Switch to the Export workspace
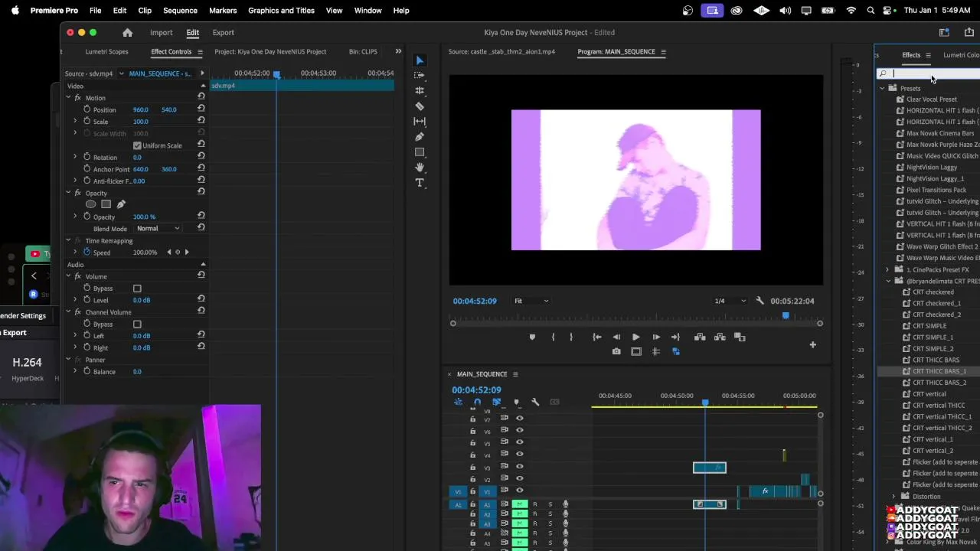 click(x=223, y=32)
